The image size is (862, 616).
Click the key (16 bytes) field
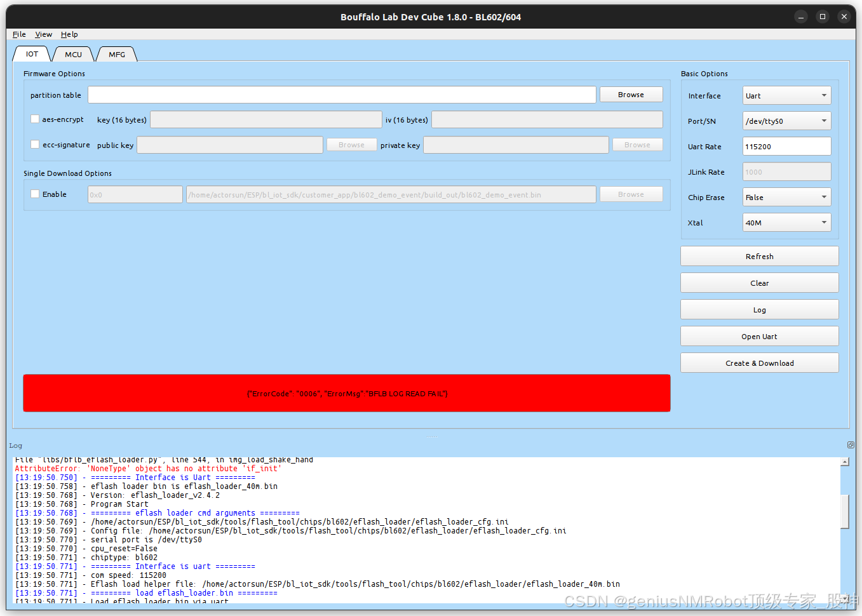266,119
